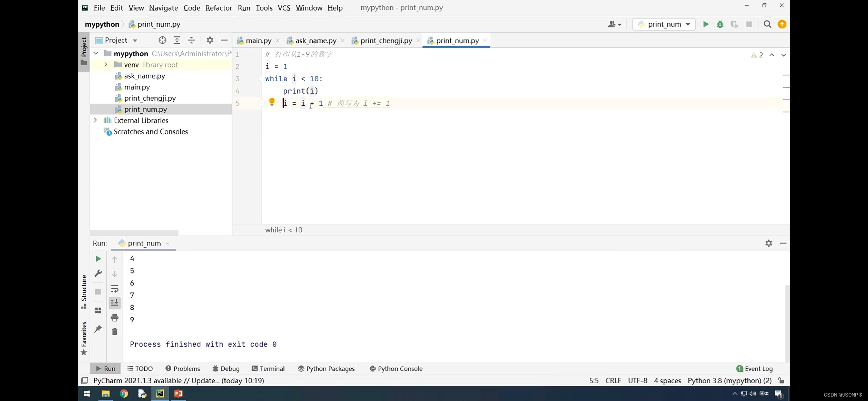Screen dimensions: 868x401
Task: Select ask_name.py in project tree
Action: [144, 76]
